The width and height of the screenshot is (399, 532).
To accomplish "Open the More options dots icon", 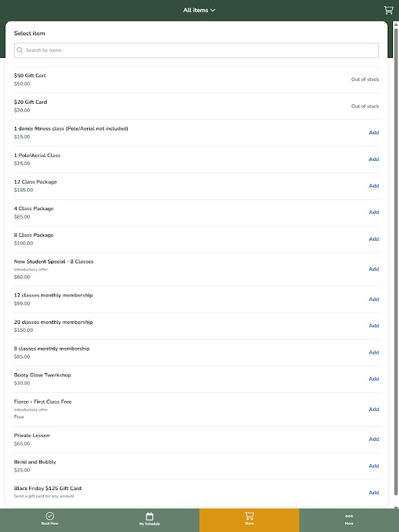I will point(349,516).
